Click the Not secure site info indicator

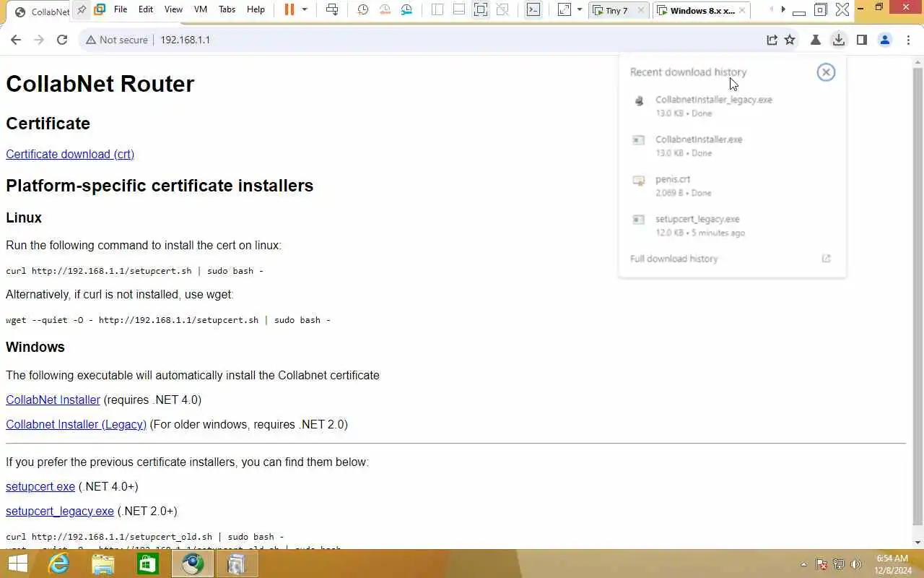[x=116, y=40]
